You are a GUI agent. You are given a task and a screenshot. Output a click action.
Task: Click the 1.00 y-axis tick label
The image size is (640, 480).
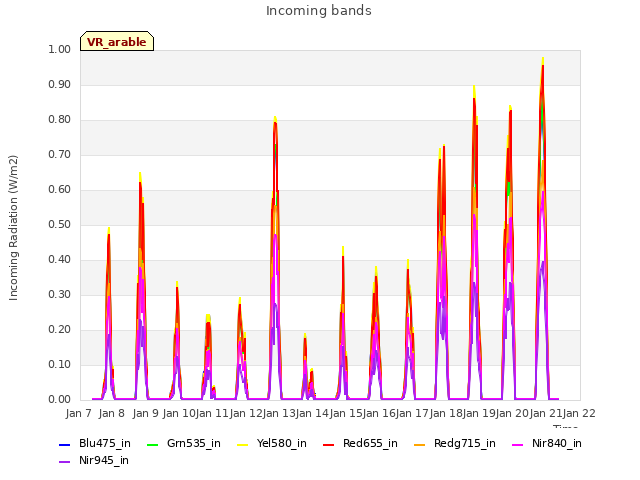[59, 49]
